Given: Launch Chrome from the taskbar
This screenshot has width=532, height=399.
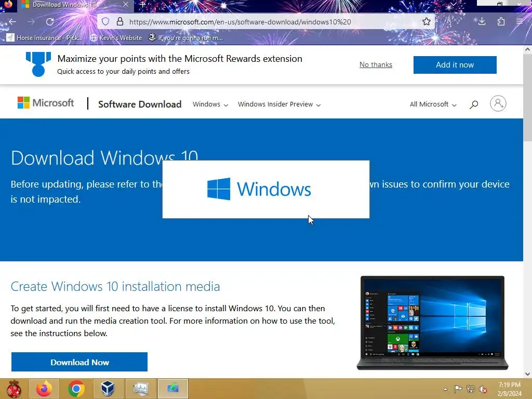Looking at the screenshot, I should [76, 389].
